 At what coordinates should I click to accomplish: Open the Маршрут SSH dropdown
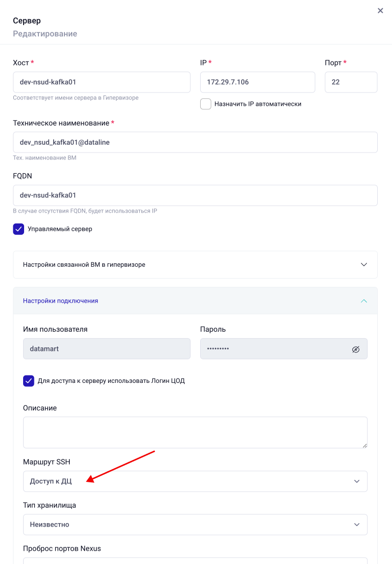pyautogui.click(x=195, y=481)
